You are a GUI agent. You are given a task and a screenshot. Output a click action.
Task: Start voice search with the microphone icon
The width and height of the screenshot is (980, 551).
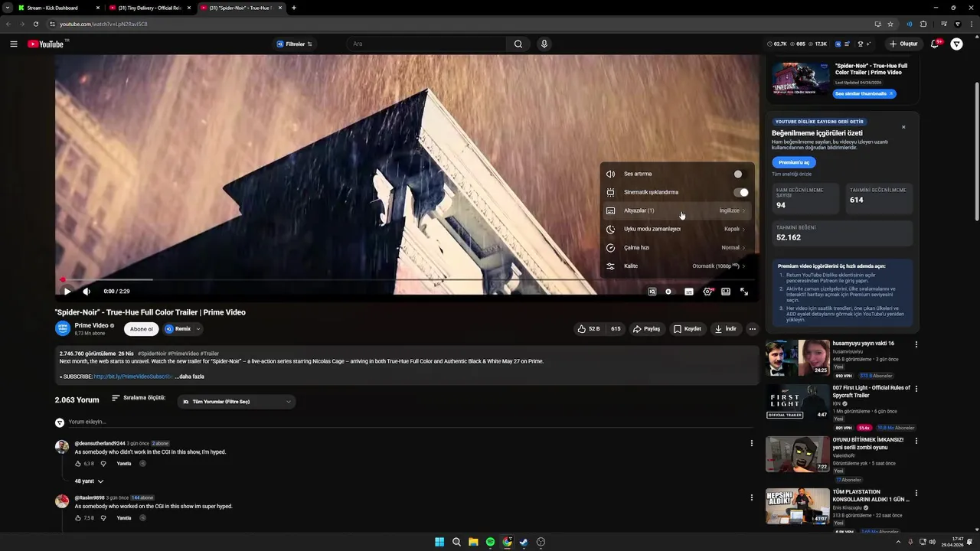[544, 44]
